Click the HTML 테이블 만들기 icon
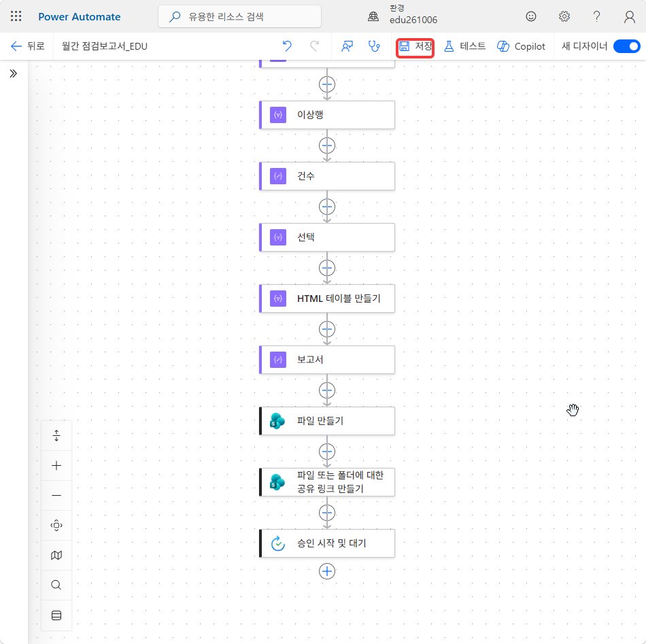The width and height of the screenshot is (646, 644). pyautogui.click(x=278, y=299)
